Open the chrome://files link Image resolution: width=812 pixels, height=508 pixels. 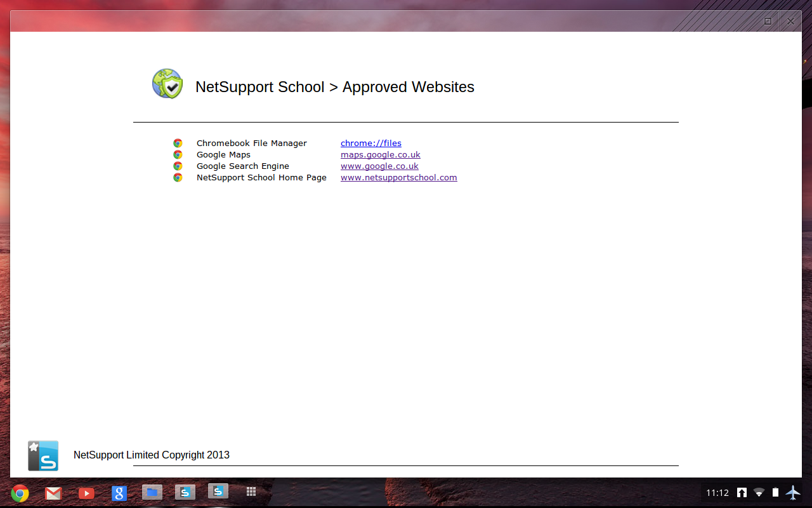tap(371, 144)
